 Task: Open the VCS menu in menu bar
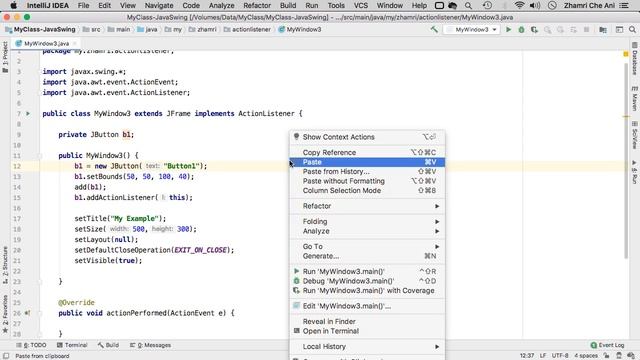360,6
